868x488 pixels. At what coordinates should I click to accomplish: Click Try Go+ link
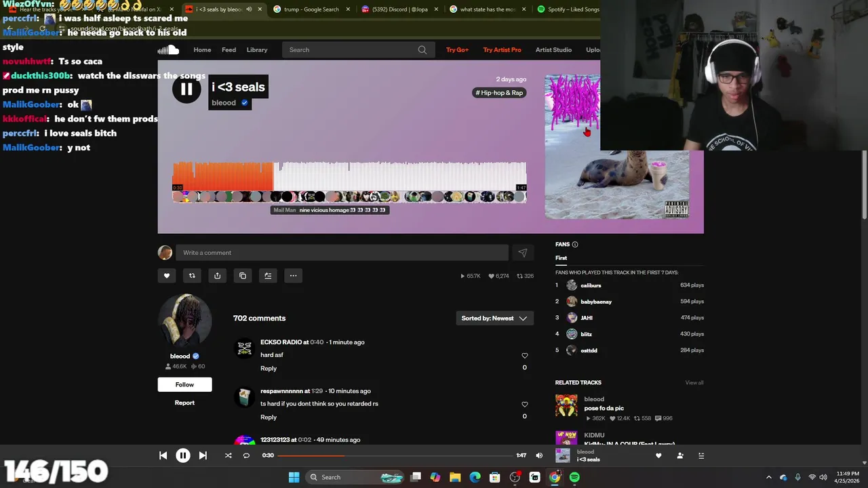click(x=457, y=49)
